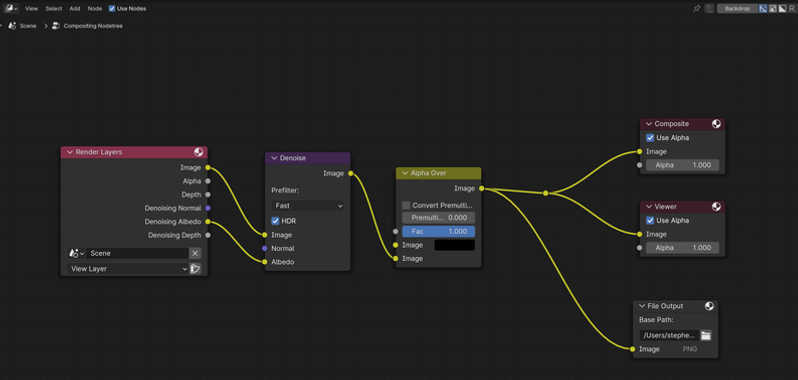The width and height of the screenshot is (798, 380).
Task: Click the pin node tree icon
Action: click(697, 8)
